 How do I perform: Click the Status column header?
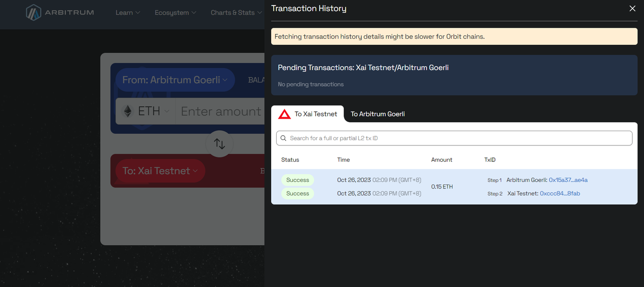coord(290,160)
